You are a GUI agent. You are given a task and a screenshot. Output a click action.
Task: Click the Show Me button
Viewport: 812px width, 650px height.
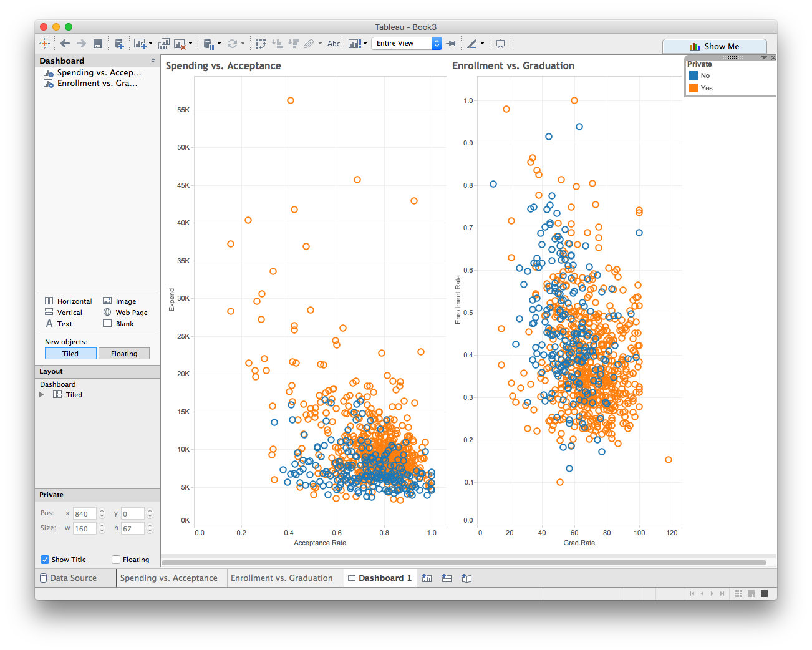pyautogui.click(x=715, y=46)
